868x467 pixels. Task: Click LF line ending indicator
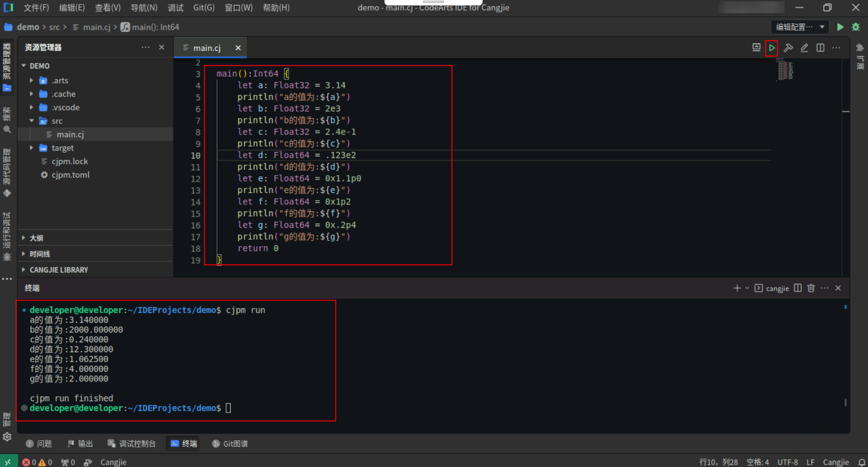810,462
